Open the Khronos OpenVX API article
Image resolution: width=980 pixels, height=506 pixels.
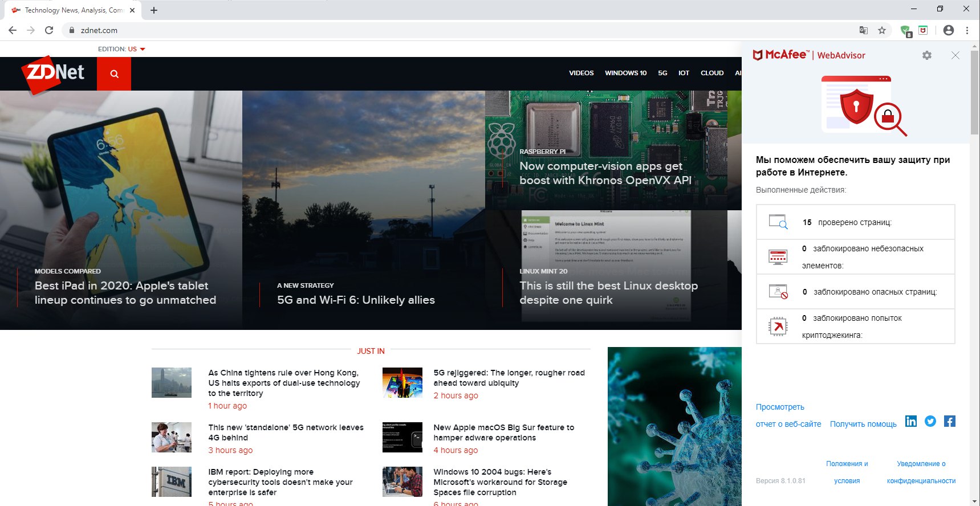(x=605, y=173)
